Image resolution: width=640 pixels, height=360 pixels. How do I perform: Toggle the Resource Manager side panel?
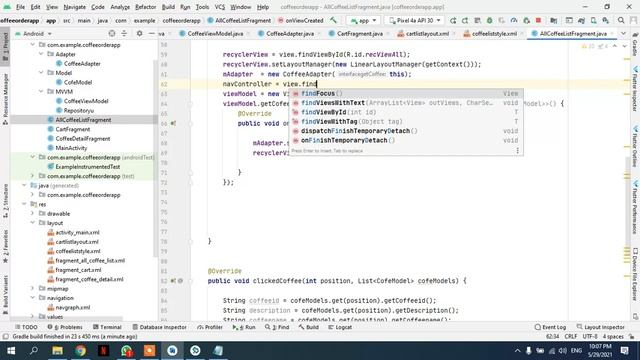[x=5, y=99]
